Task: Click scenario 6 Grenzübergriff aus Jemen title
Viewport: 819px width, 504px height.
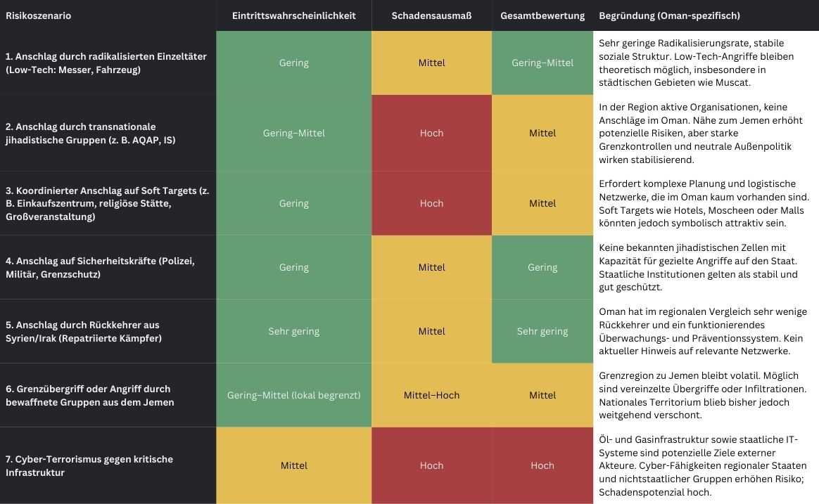Action: 89,395
